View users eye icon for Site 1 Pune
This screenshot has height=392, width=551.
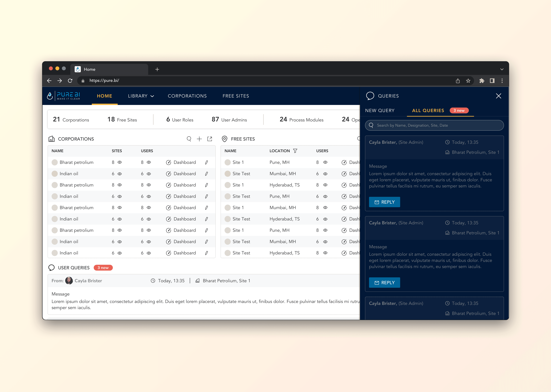(x=325, y=162)
